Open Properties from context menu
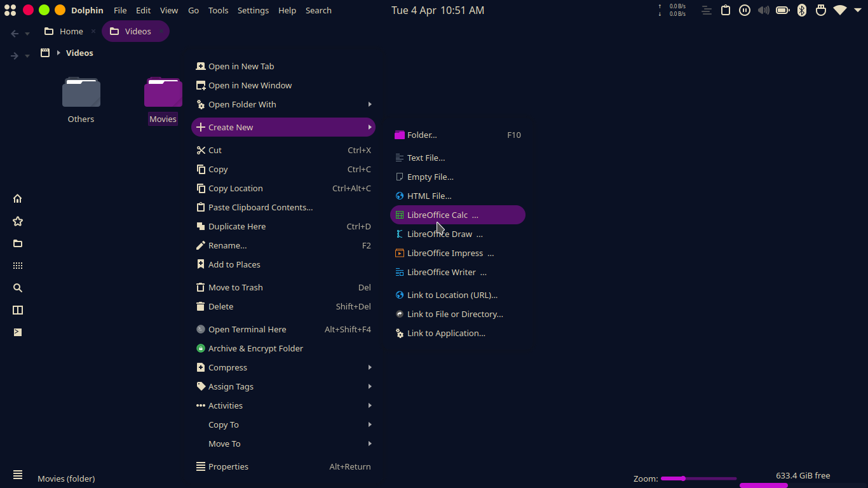Image resolution: width=868 pixels, height=488 pixels. 283,466
